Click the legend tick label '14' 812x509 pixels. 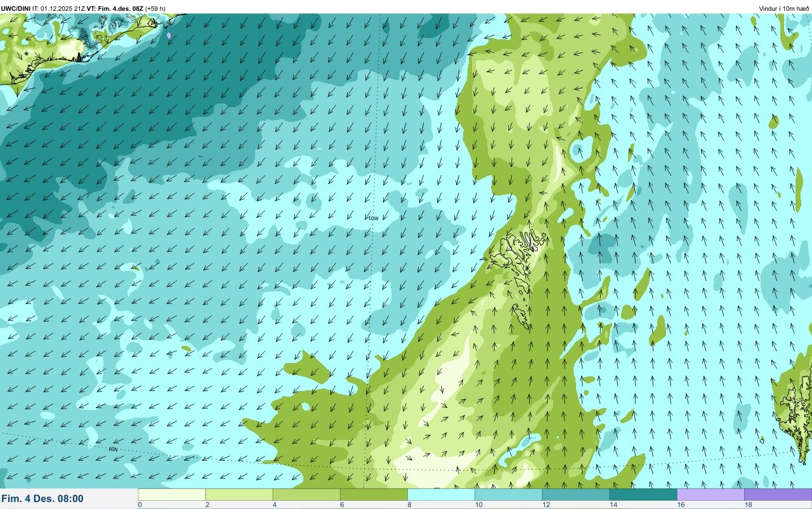pyautogui.click(x=613, y=505)
